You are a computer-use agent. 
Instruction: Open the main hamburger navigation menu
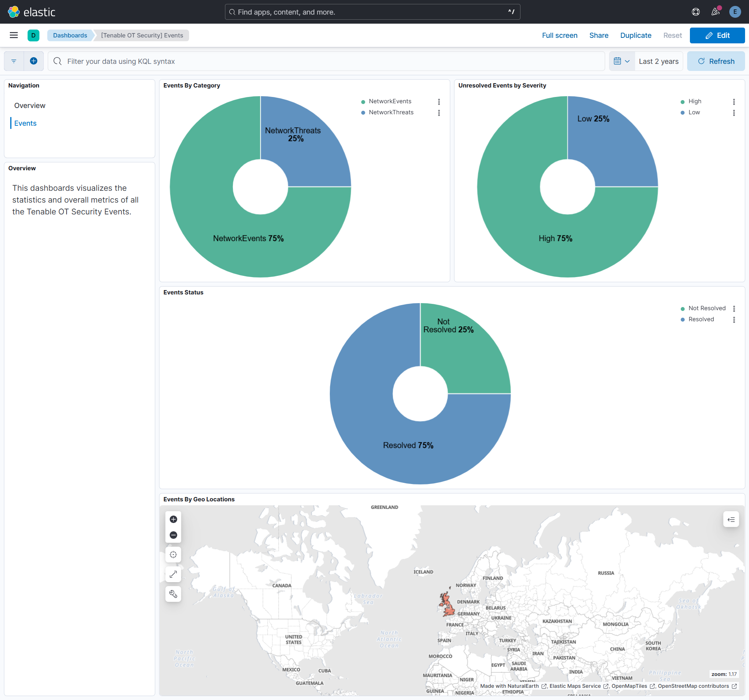14,35
